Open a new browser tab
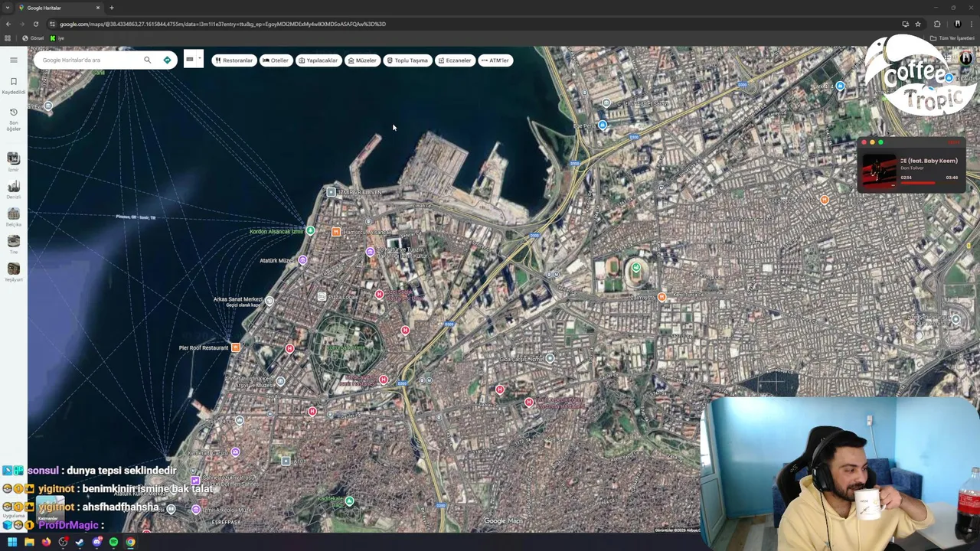Screen dimensions: 980x551 (112, 8)
